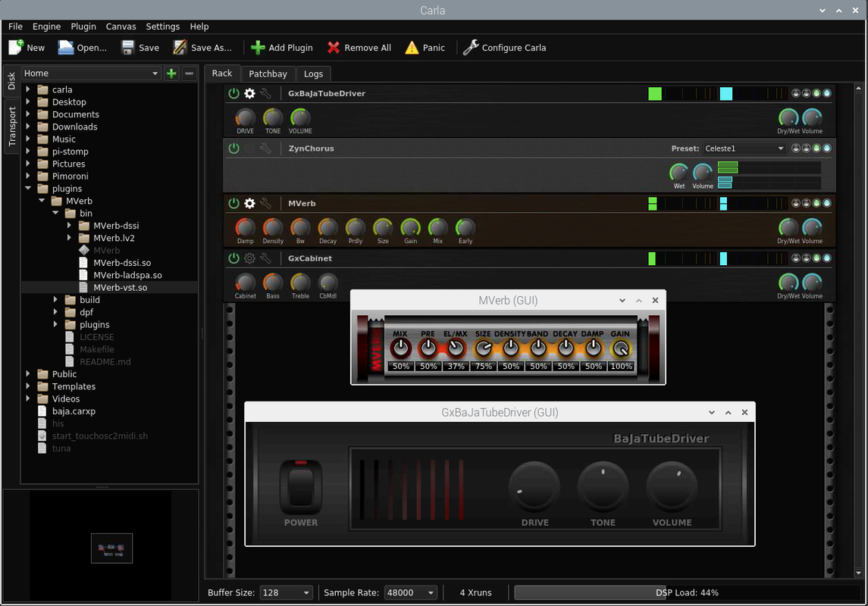Viewport: 868px width, 606px height.
Task: Open the Home location dropdown
Action: pyautogui.click(x=91, y=73)
